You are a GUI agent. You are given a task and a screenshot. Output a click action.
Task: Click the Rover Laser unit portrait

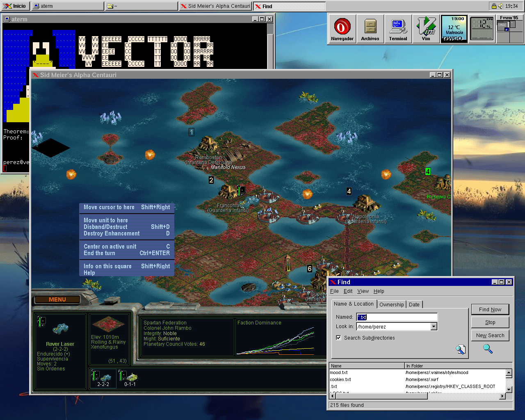click(60, 329)
